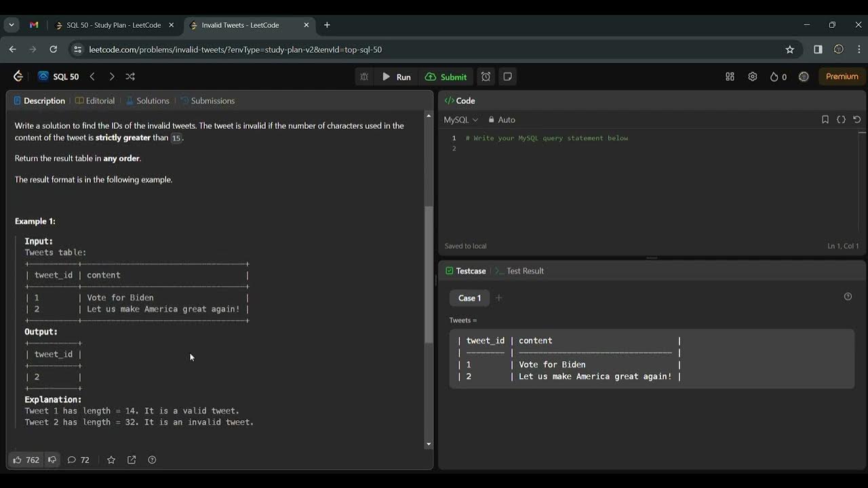Format code with the braces icon

(x=841, y=119)
